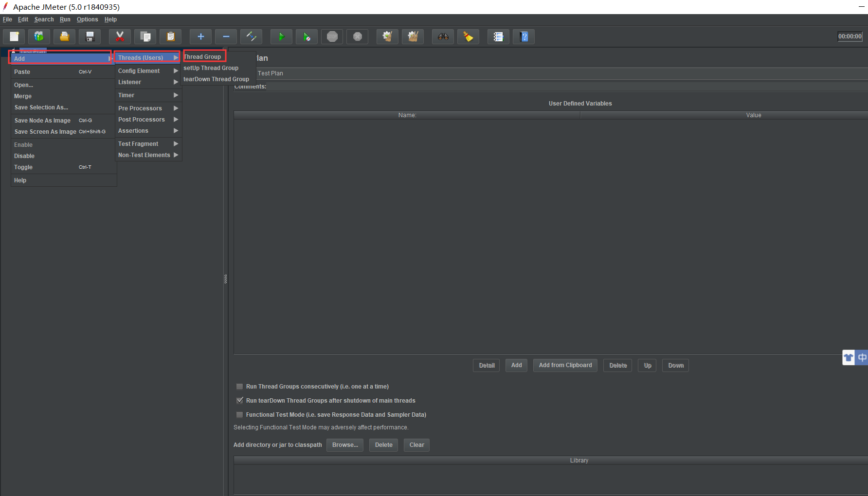Open the Function Helper dialog icon
Image resolution: width=868 pixels, height=496 pixels.
(498, 36)
